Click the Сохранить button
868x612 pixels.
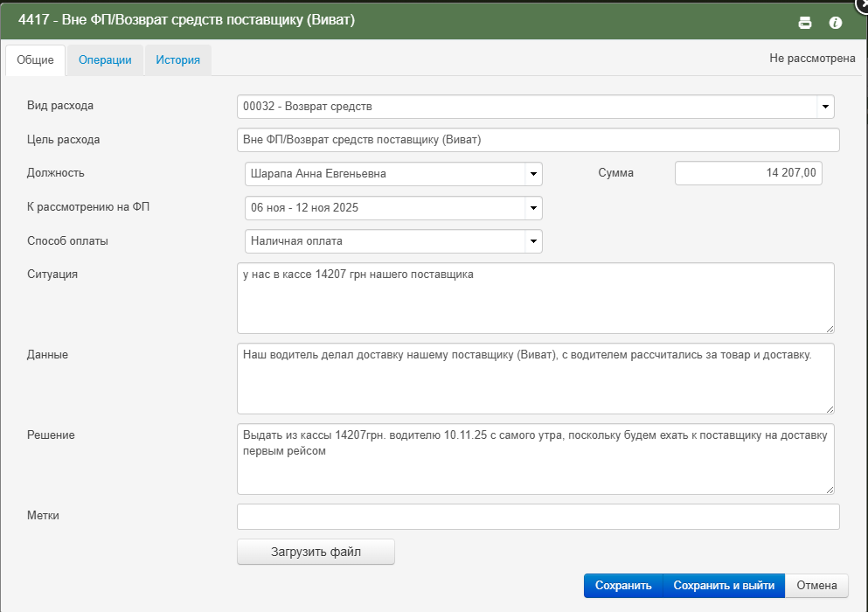622,586
